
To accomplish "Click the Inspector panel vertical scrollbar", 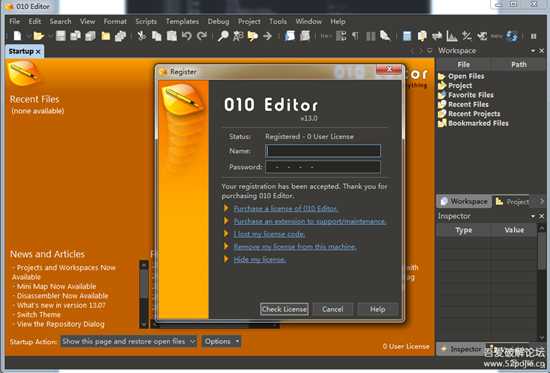I will pyautogui.click(x=542, y=282).
